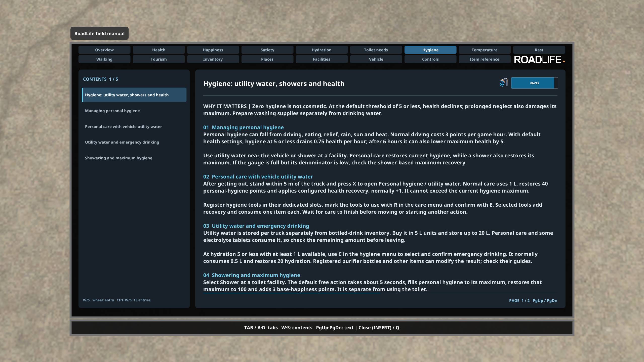Click heading '01 Managing personal hygiene' in text
The height and width of the screenshot is (362, 644).
(244, 127)
